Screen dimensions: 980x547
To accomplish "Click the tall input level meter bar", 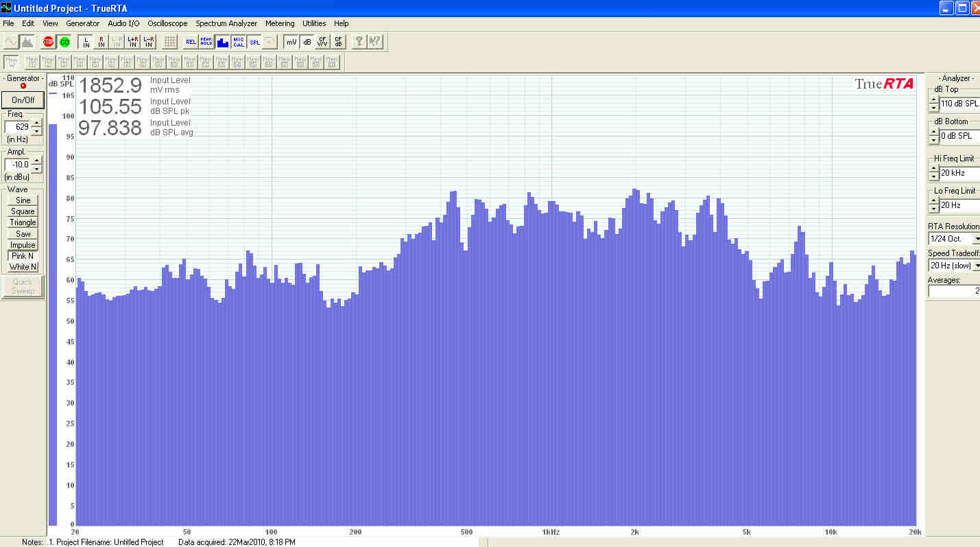I will pos(53,324).
